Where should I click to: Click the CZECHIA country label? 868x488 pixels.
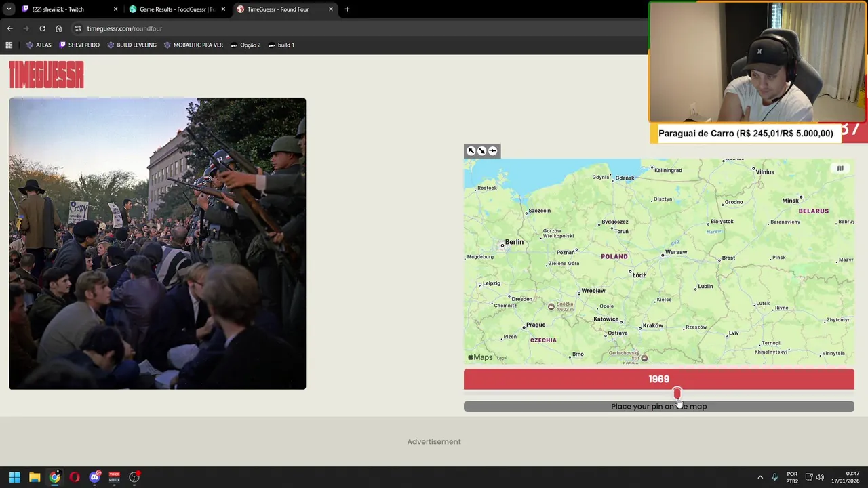(543, 340)
